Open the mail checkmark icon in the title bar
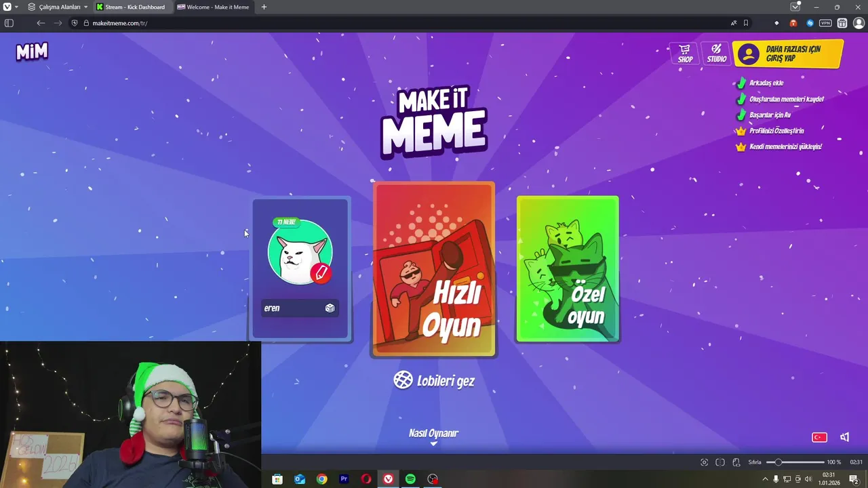This screenshot has width=868, height=488. coord(795,7)
